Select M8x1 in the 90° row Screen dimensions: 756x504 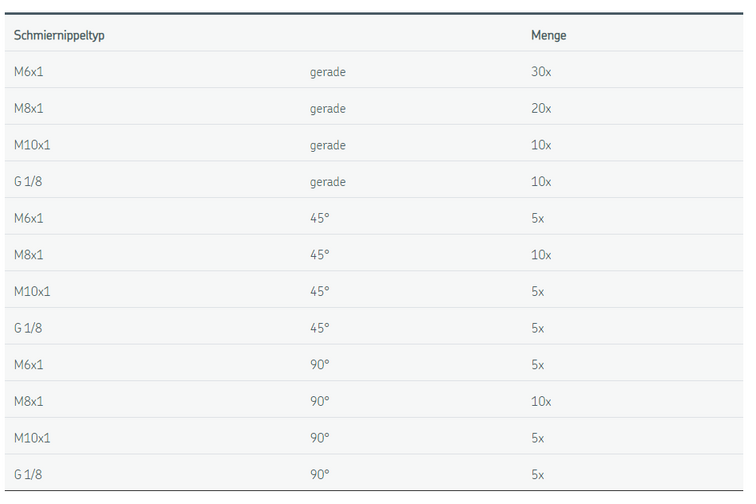coord(29,401)
